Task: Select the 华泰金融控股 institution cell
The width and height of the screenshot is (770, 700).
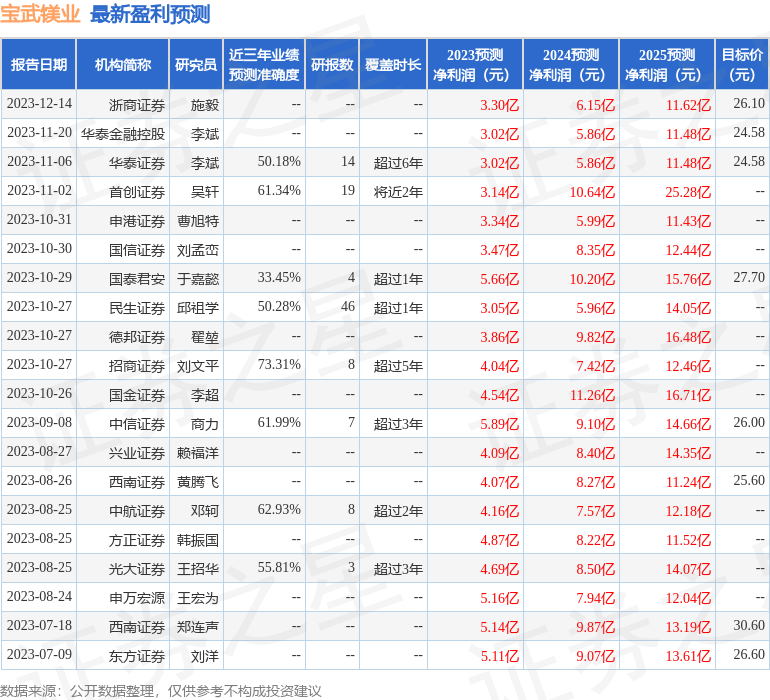Action: pyautogui.click(x=123, y=134)
